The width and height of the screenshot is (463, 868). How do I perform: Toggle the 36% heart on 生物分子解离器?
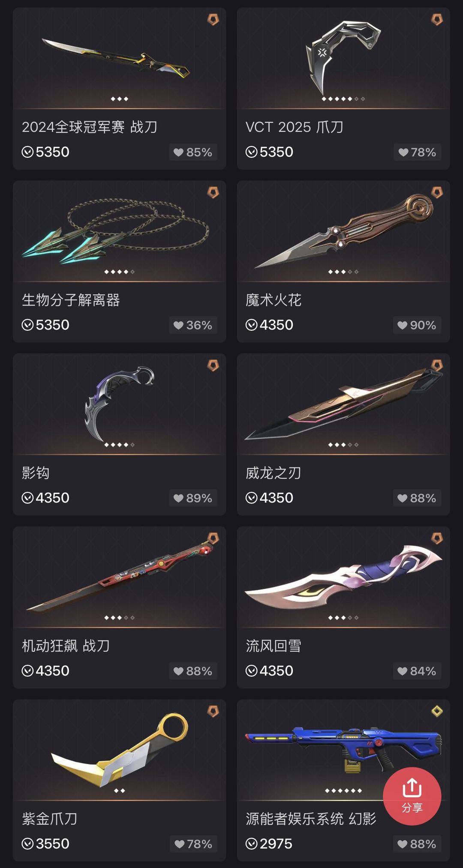(193, 325)
